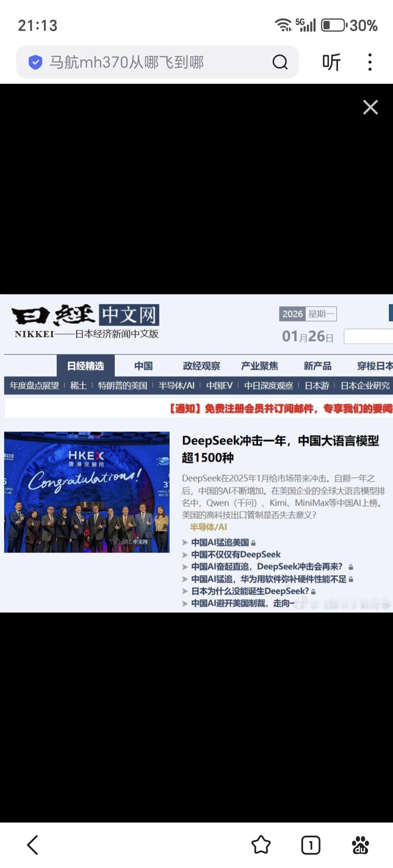Select the 新产品 tab

[317, 366]
